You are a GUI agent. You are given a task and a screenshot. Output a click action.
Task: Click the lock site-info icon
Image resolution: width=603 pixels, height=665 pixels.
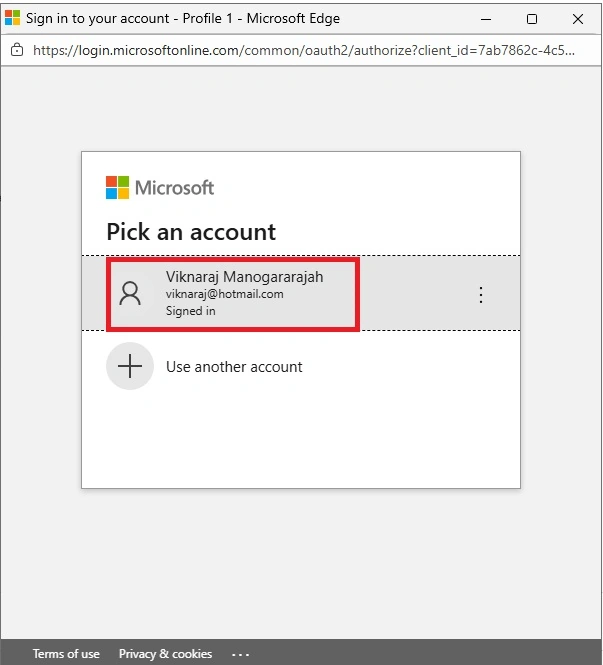click(17, 50)
